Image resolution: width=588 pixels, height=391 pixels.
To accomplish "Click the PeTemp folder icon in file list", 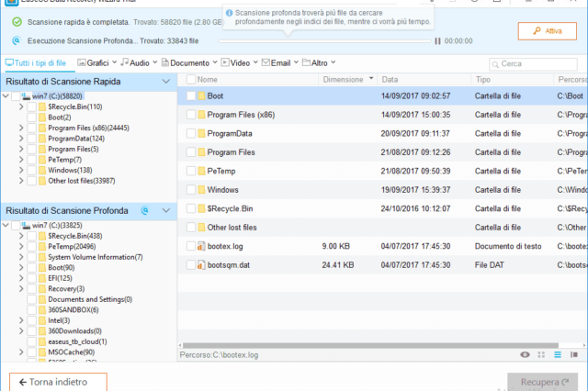I will [201, 171].
